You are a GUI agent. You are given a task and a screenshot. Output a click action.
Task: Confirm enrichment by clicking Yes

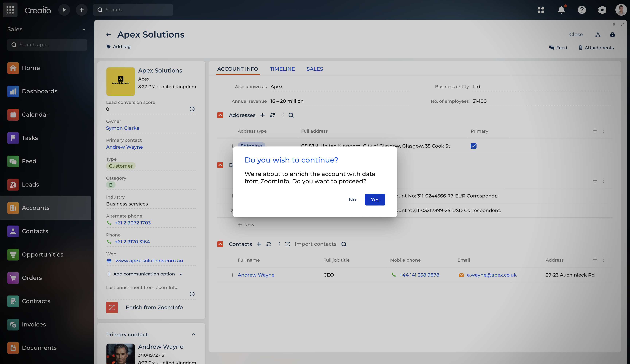(x=375, y=199)
